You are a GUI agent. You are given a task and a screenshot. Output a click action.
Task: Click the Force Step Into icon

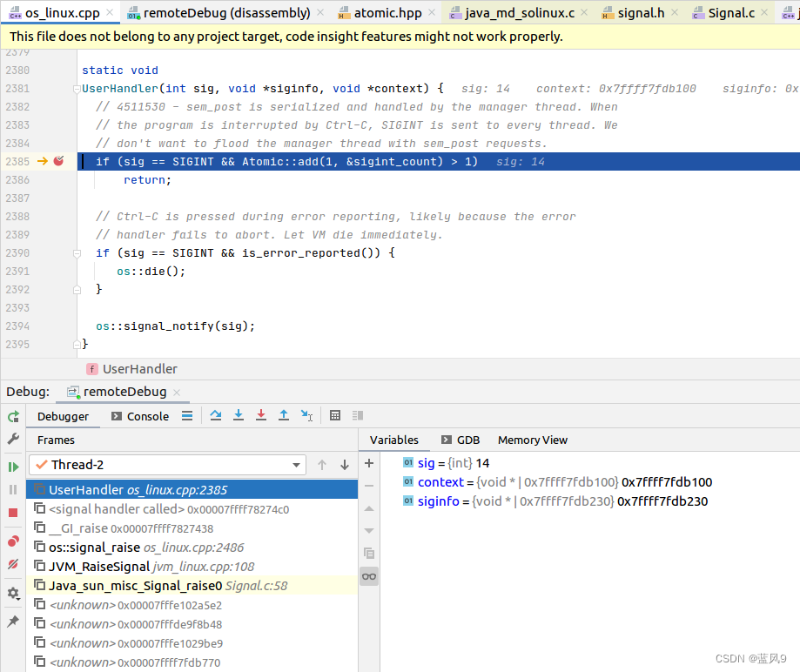point(261,416)
